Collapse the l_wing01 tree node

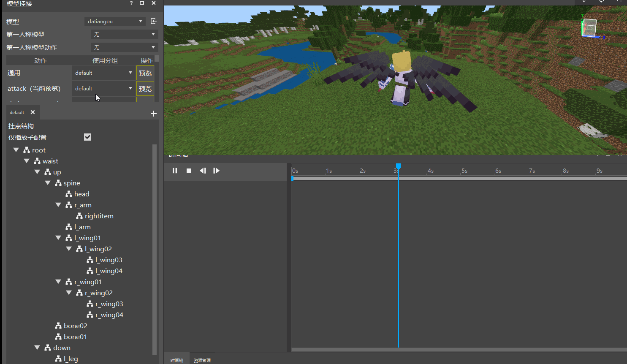tap(58, 238)
